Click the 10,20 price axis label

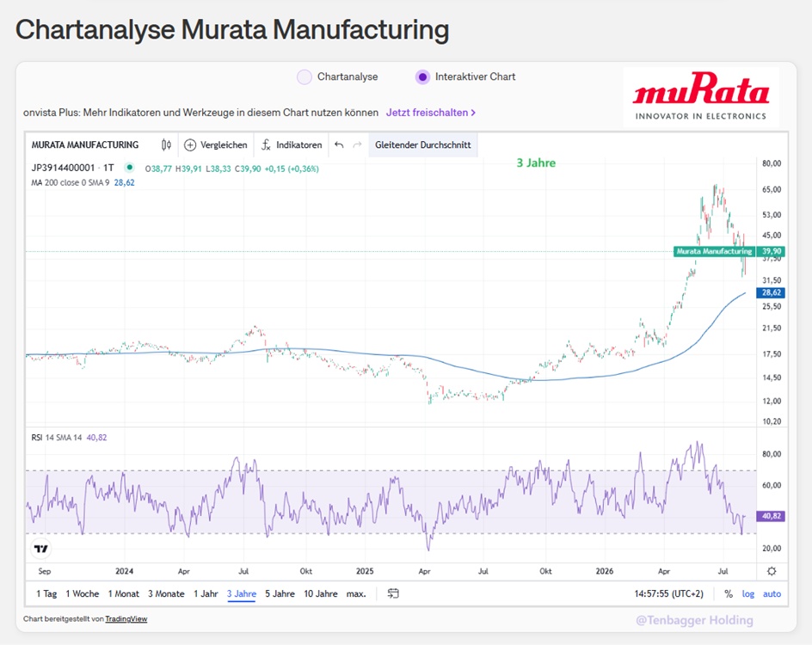(x=771, y=421)
